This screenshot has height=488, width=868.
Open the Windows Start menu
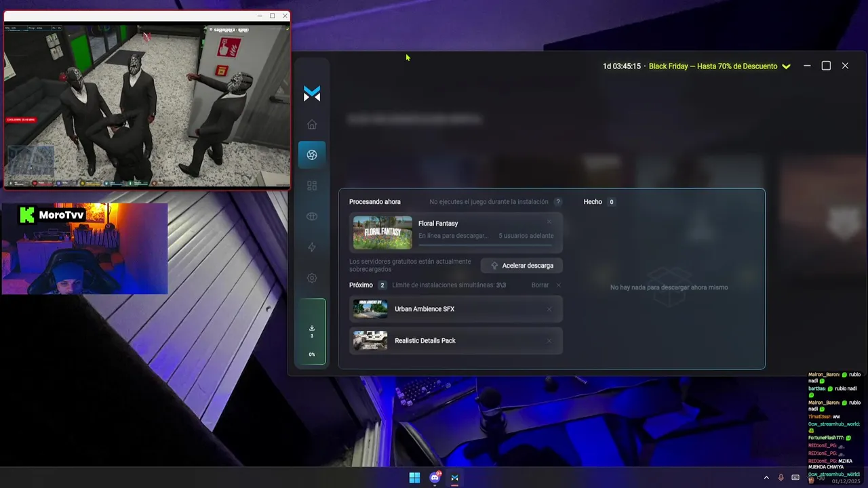tap(414, 478)
